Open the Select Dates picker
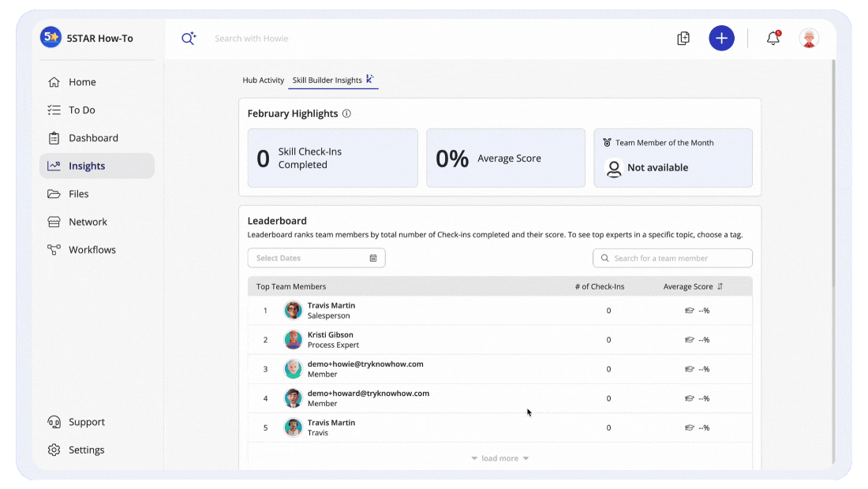Viewport: 868px width, 489px height. pos(316,259)
